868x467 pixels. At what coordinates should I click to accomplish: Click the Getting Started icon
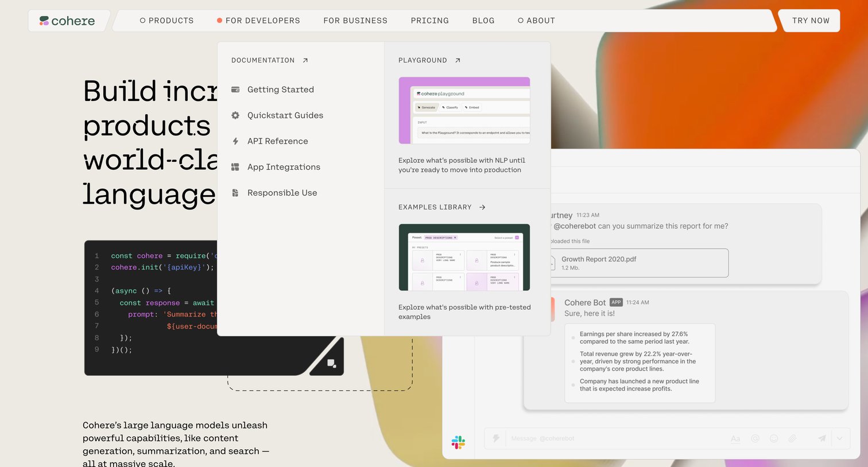click(x=235, y=89)
